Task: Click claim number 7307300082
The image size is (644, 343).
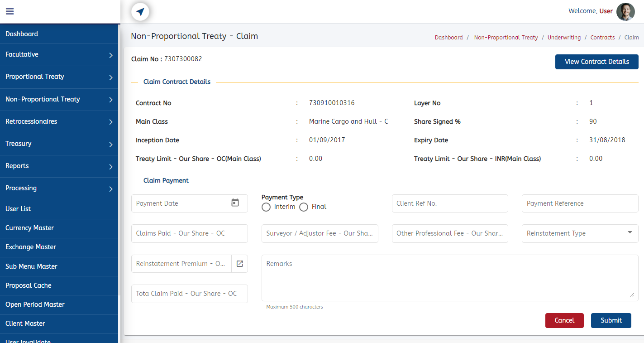Action: (183, 59)
